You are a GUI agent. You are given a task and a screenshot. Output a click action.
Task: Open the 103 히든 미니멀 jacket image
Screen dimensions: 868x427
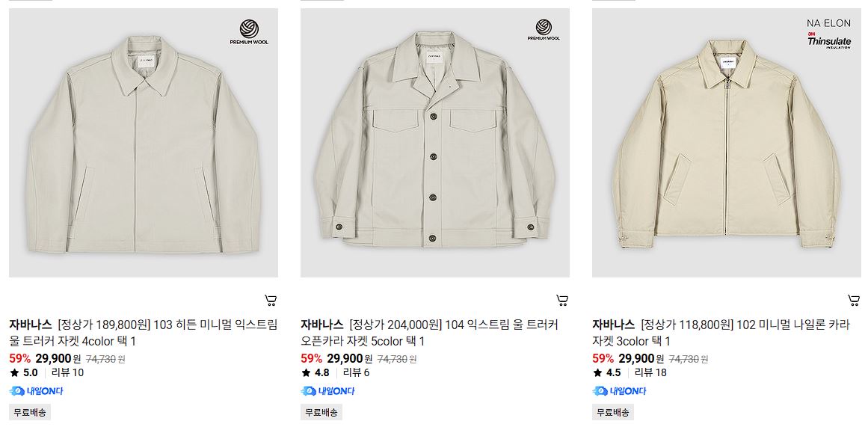point(144,143)
